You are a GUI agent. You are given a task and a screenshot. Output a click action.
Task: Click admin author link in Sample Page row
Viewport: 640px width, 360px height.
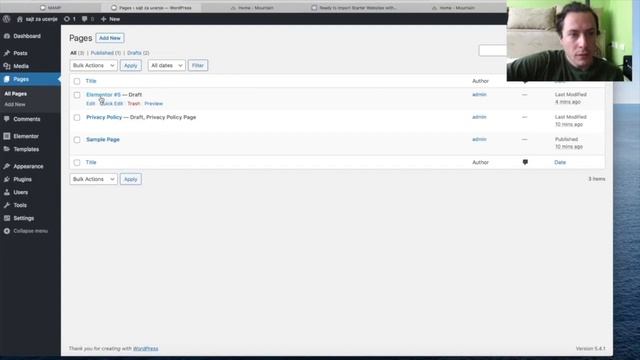[479, 140]
